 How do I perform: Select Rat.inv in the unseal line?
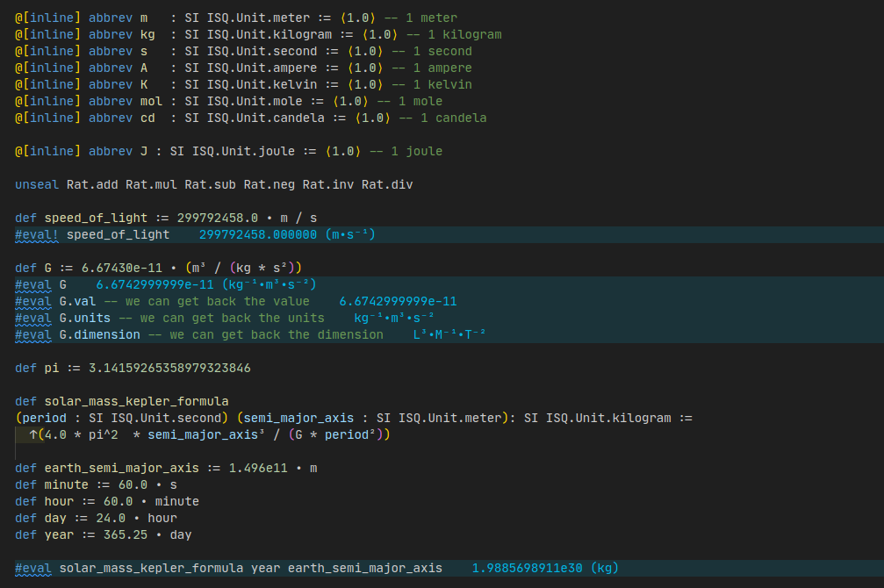tap(331, 184)
